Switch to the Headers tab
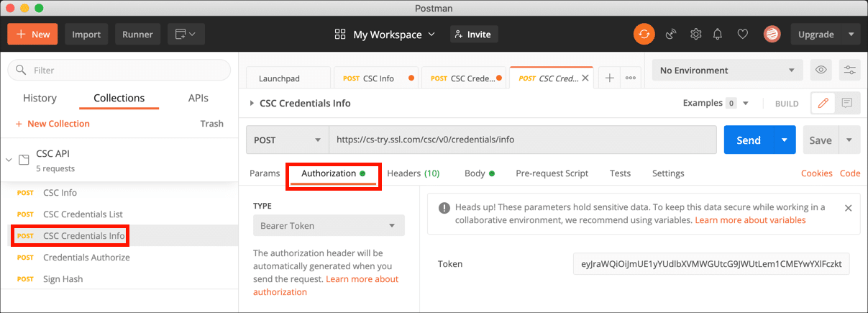The image size is (868, 313). tap(413, 173)
